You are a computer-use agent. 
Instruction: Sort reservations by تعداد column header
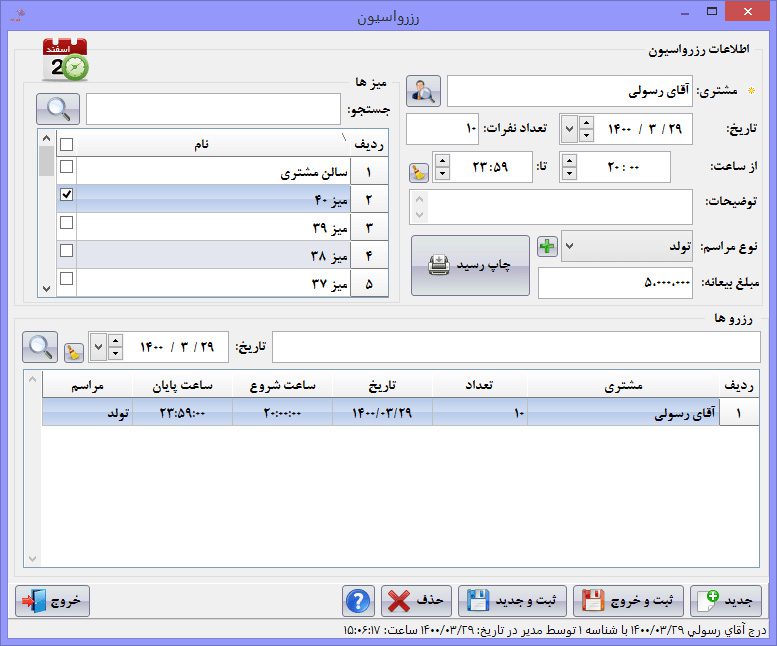pyautogui.click(x=479, y=385)
